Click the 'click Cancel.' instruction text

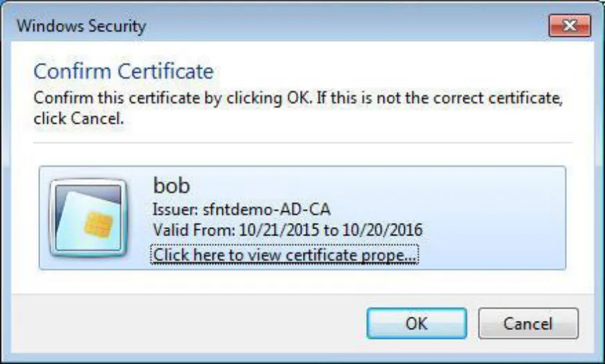pyautogui.click(x=78, y=119)
